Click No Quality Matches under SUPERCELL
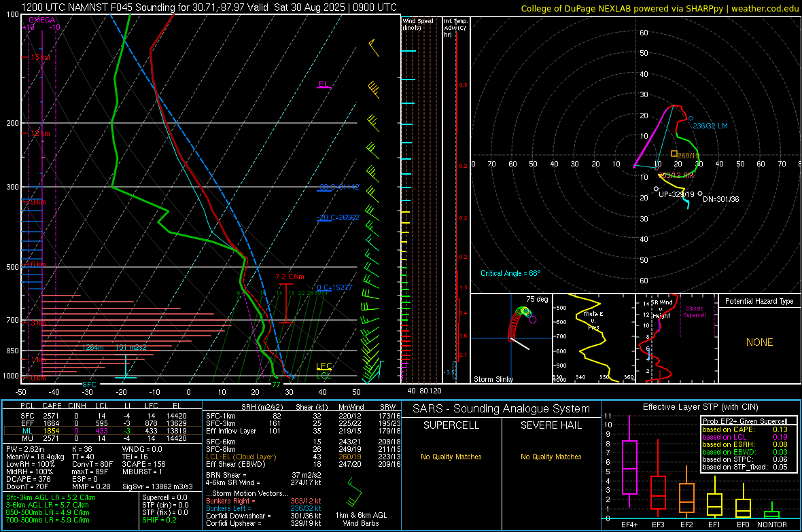 (x=451, y=457)
